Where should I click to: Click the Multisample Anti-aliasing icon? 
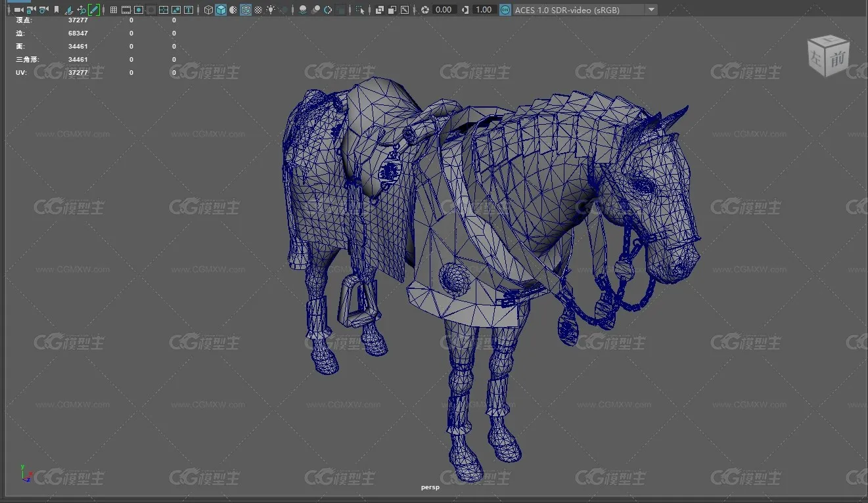click(328, 10)
